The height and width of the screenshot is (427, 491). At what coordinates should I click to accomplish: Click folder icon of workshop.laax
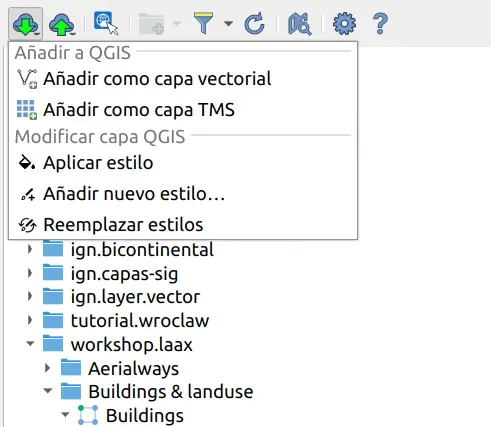(x=53, y=344)
